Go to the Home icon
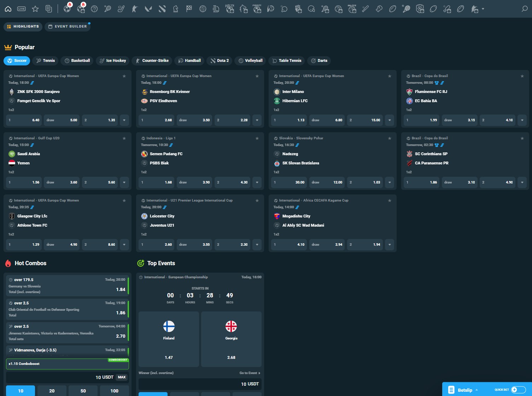The height and width of the screenshot is (396, 532). coord(8,9)
